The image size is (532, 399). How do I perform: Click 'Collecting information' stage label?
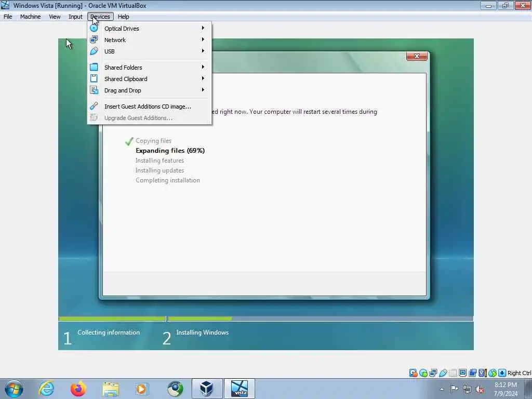tap(109, 332)
